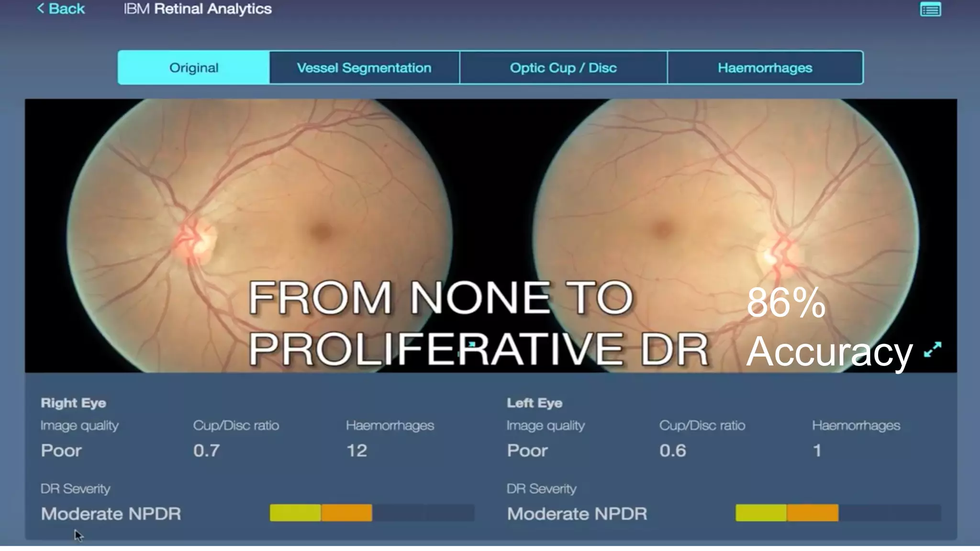Image resolution: width=980 pixels, height=551 pixels.
Task: Click right eye Cup/Disc ratio 0.7
Action: 206,451
